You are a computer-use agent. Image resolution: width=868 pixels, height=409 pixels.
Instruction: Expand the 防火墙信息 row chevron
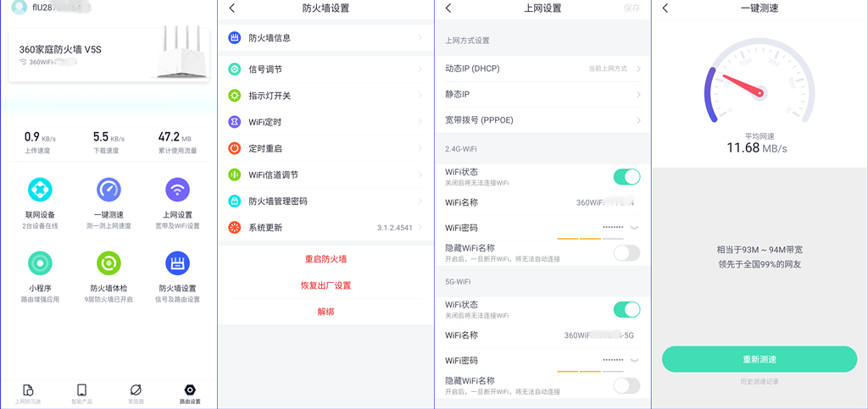click(x=420, y=37)
